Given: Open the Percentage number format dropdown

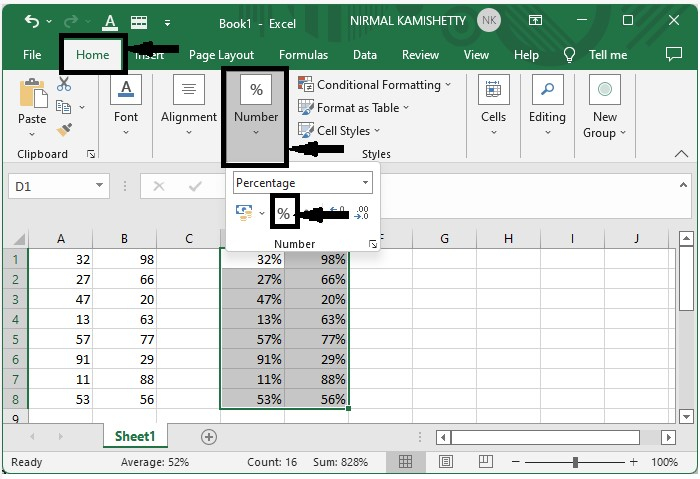Looking at the screenshot, I should pos(366,183).
